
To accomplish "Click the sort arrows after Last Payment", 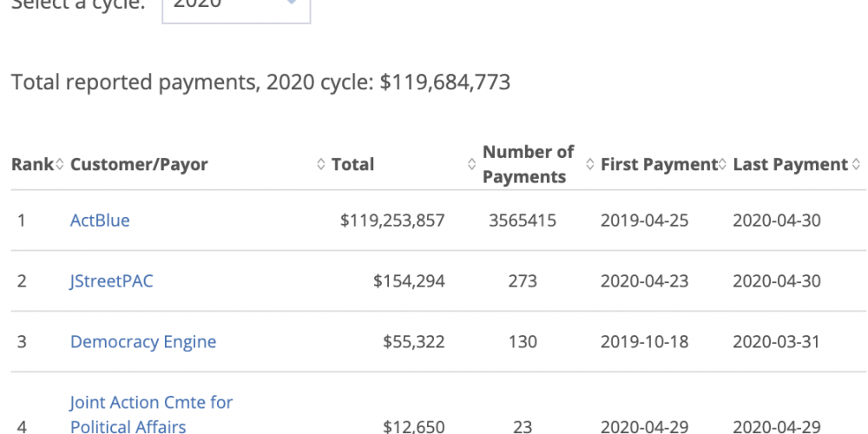I will point(856,164).
